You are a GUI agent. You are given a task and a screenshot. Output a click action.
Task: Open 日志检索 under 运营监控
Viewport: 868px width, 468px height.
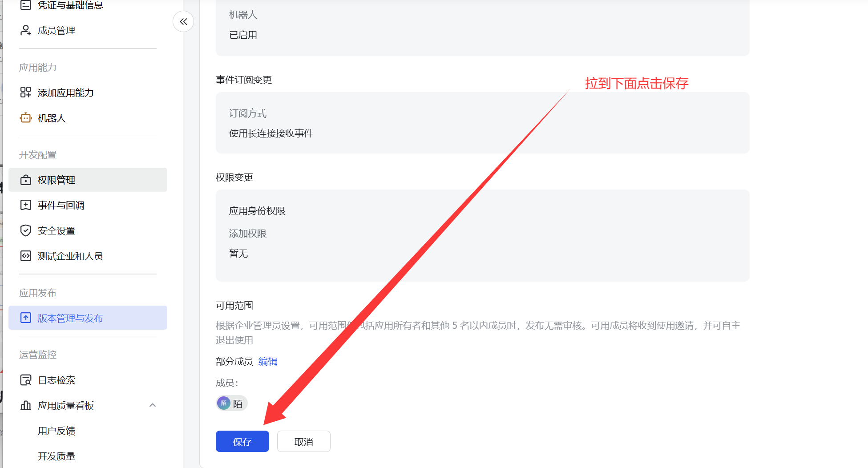57,380
